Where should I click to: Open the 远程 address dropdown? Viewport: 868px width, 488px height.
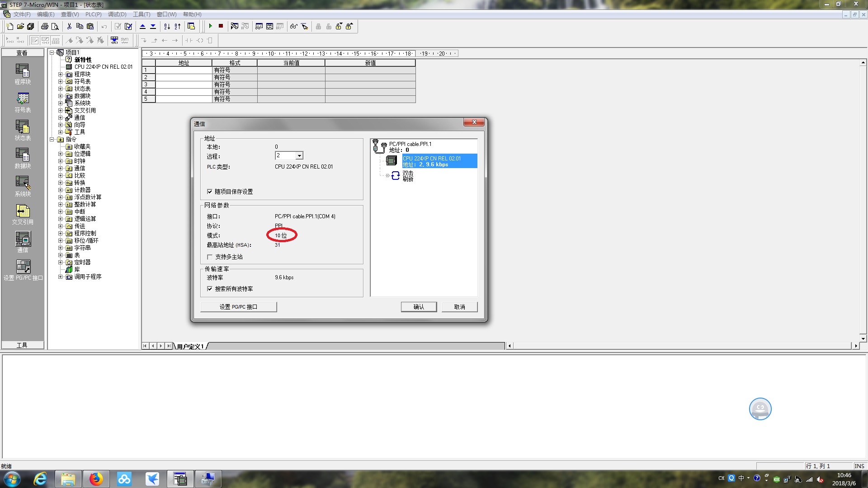[299, 156]
